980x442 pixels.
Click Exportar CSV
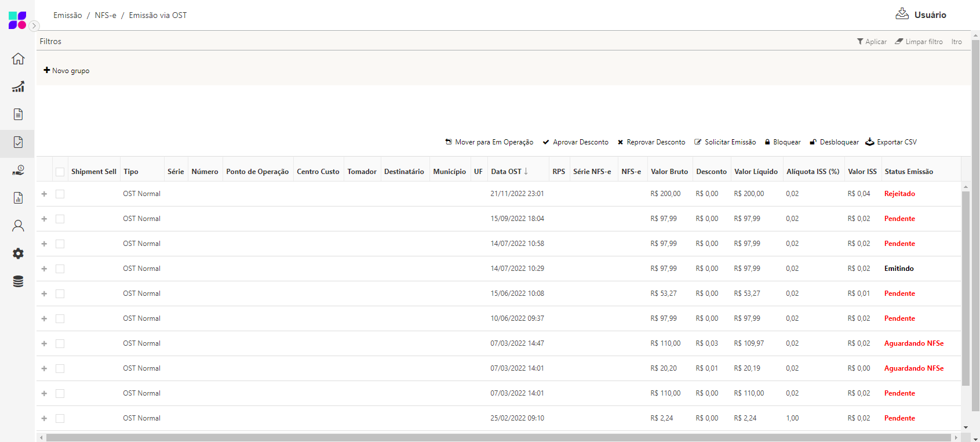click(891, 142)
